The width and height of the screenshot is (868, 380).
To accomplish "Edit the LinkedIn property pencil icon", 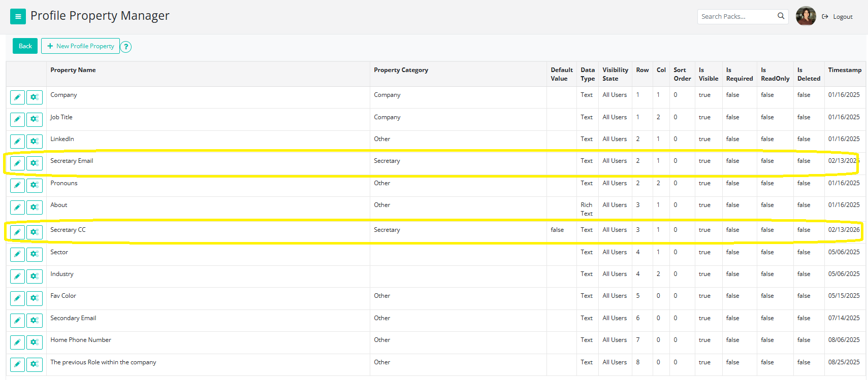I will pos(17,142).
